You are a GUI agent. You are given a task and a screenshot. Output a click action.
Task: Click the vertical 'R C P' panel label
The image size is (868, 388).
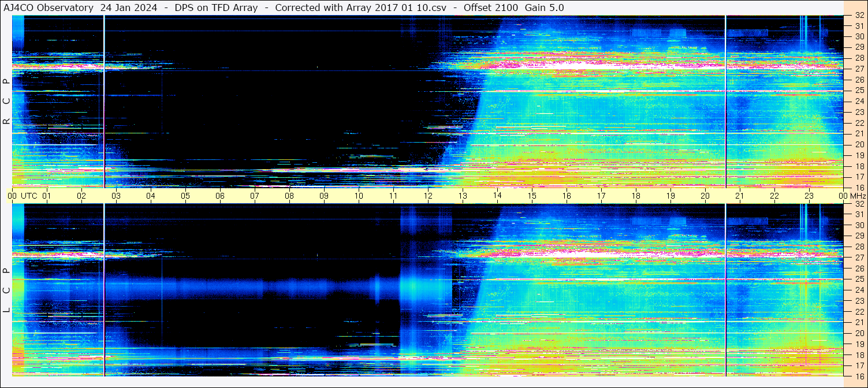pyautogui.click(x=6, y=102)
